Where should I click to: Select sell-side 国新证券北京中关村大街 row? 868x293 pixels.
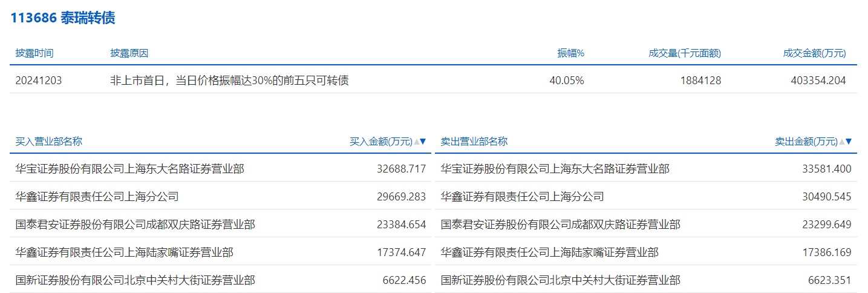(646, 280)
